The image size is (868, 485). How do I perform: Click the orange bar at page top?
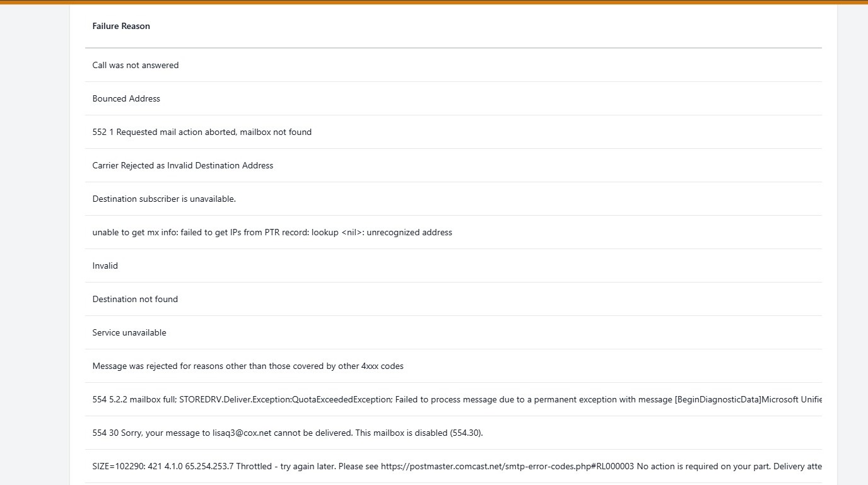pyautogui.click(x=434, y=2)
